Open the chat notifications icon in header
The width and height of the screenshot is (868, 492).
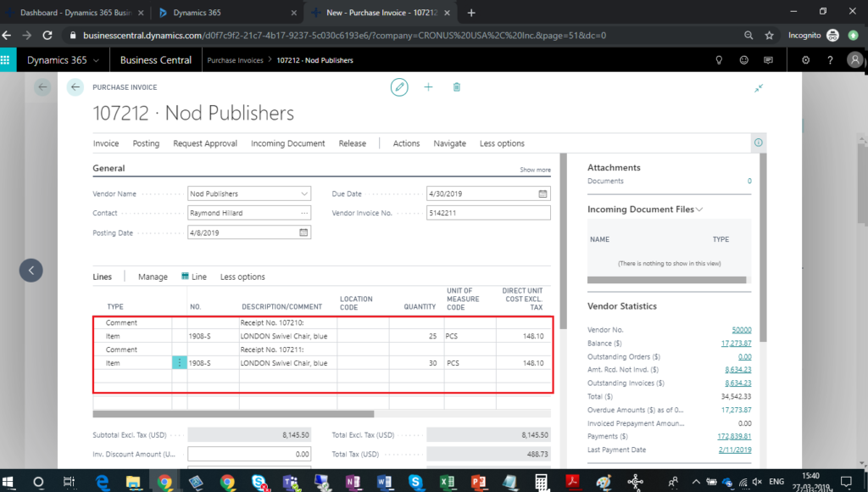(768, 60)
